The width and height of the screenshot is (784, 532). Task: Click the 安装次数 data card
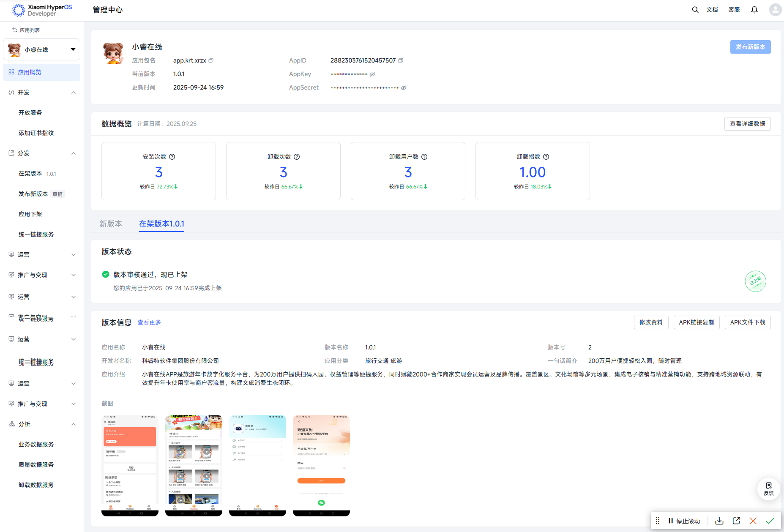pyautogui.click(x=159, y=171)
